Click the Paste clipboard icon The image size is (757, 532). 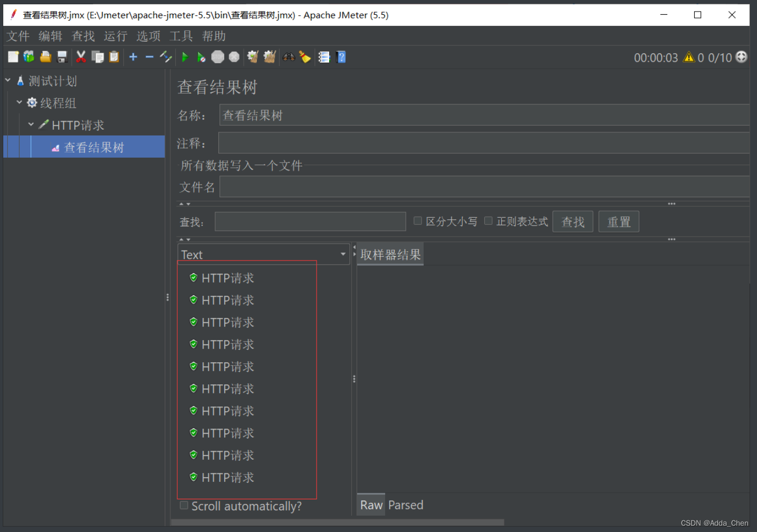tap(114, 57)
